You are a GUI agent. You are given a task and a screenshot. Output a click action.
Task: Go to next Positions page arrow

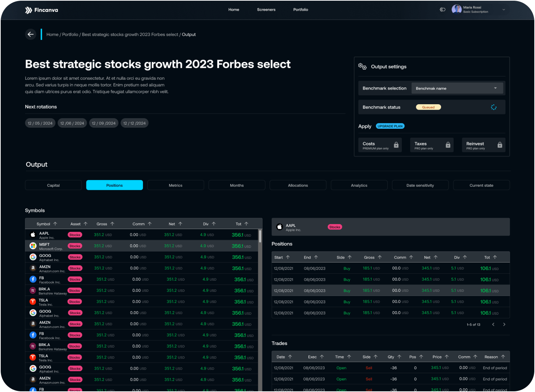tap(504, 324)
